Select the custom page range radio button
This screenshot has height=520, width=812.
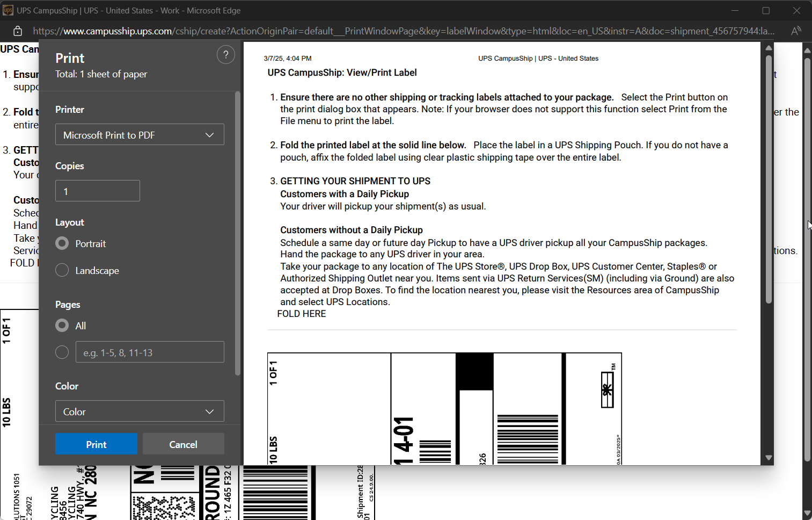[62, 352]
